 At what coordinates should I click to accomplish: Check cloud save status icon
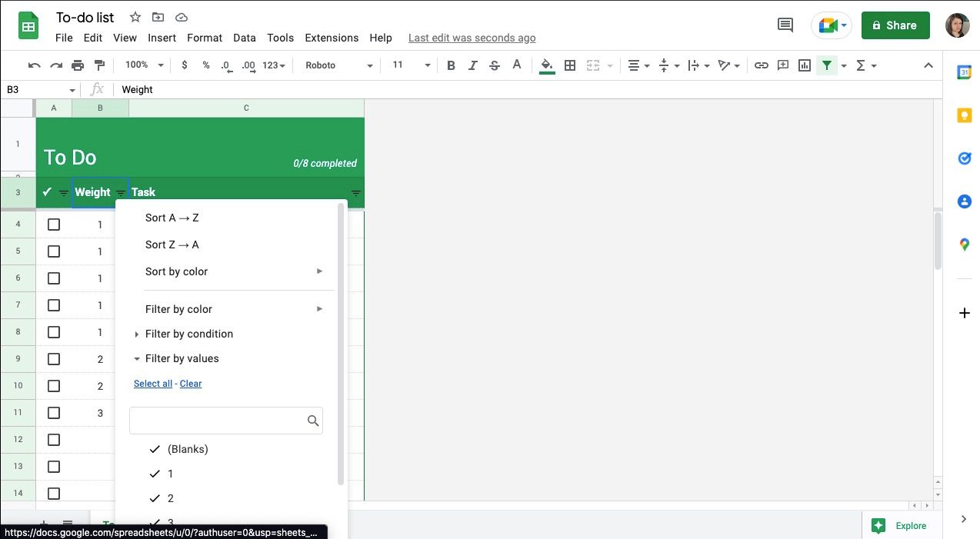point(182,17)
